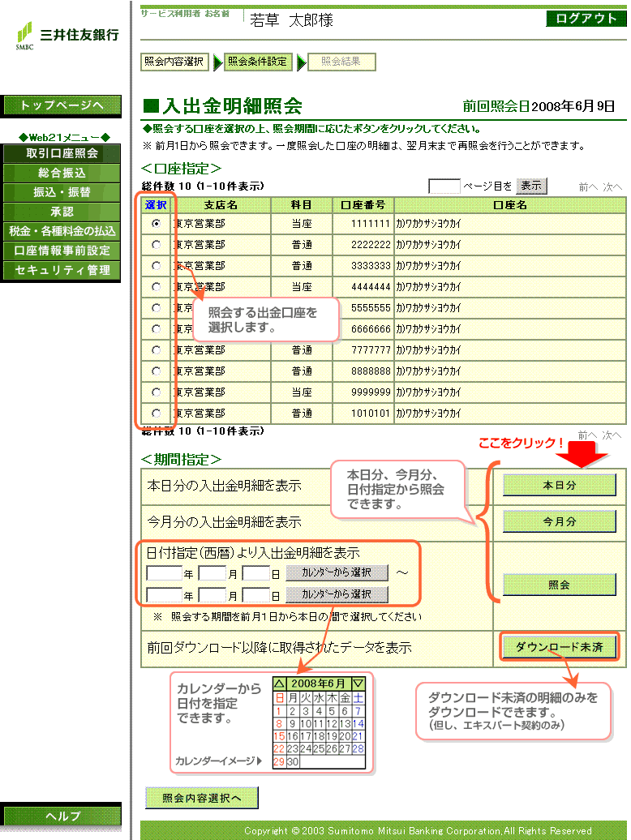The width and height of the screenshot is (631, 840).
Task: Click the 本日分 button
Action: coord(560,486)
